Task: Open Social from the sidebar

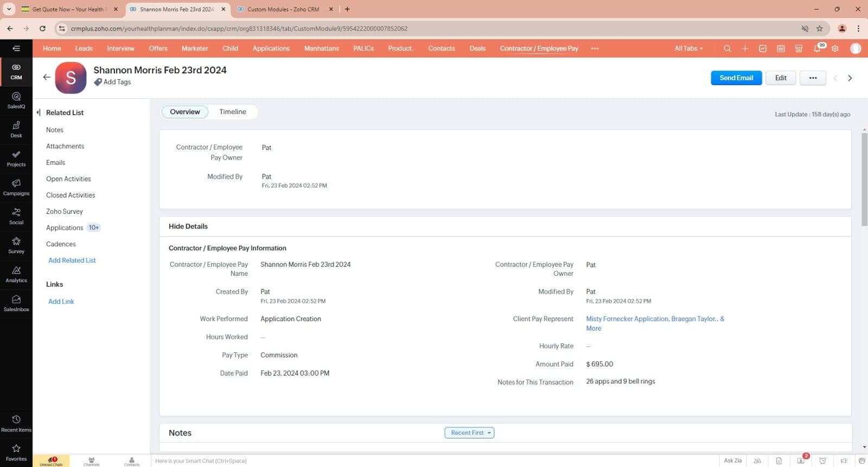Action: point(16,216)
